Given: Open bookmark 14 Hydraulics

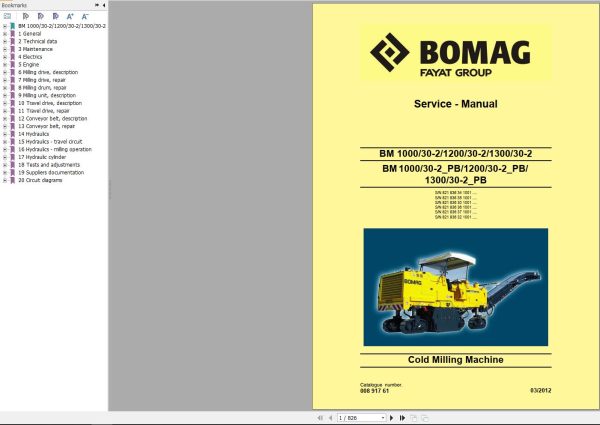Looking at the screenshot, I should (x=33, y=134).
